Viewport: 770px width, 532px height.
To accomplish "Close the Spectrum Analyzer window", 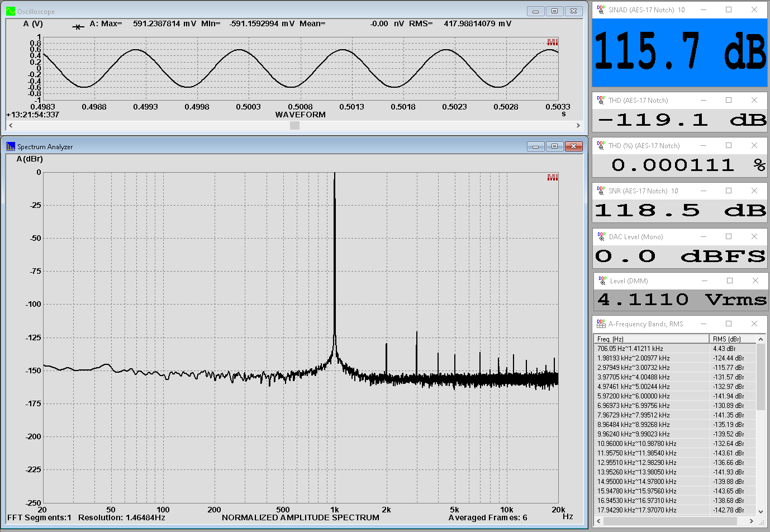I will coord(574,146).
